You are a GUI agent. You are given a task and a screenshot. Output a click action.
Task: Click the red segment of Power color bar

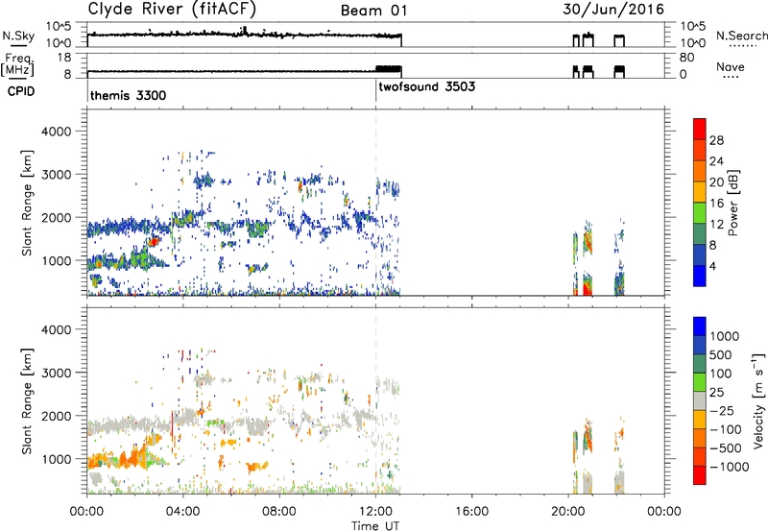[700, 129]
